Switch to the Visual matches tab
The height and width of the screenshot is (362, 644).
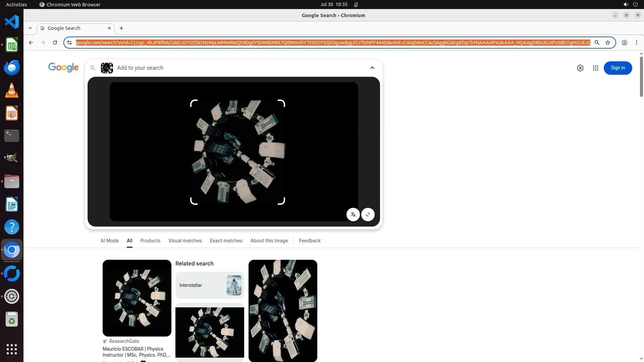click(185, 241)
